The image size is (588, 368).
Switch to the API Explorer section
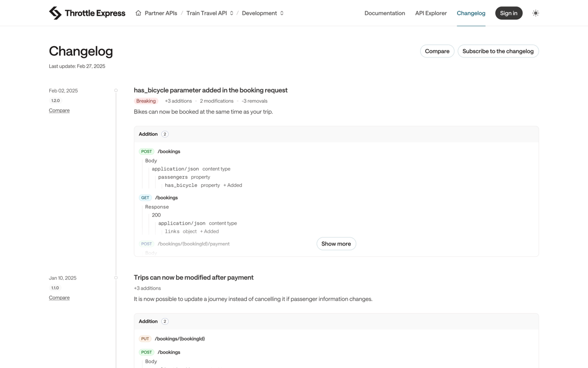(x=430, y=13)
